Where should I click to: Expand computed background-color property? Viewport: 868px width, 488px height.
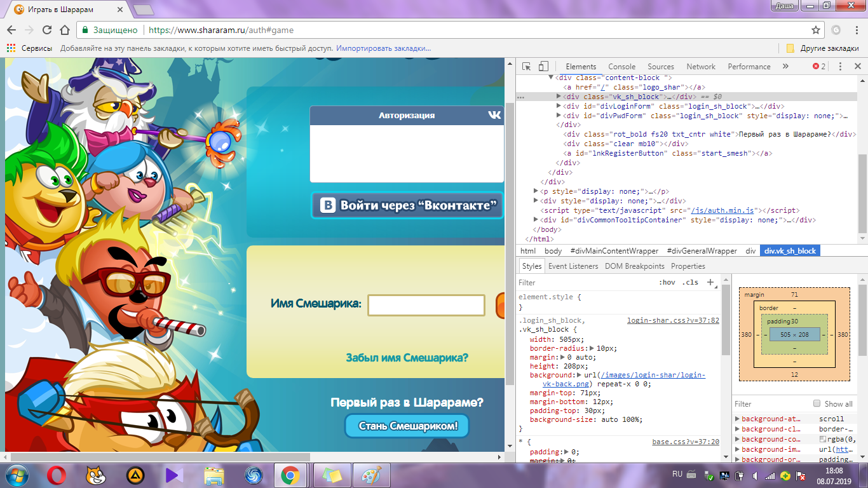point(737,439)
